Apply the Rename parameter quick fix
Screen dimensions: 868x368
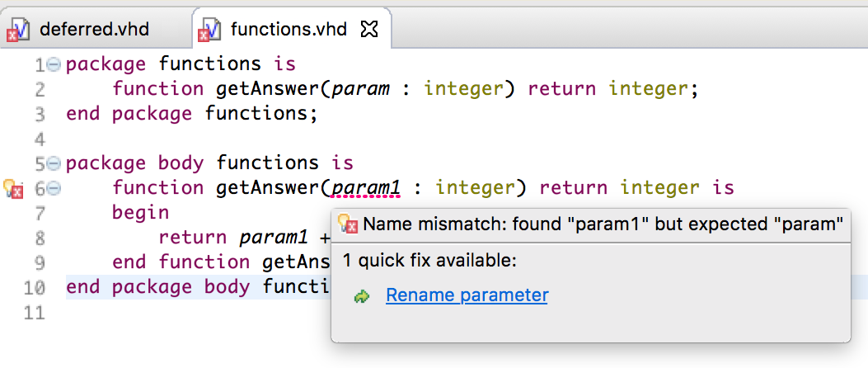coord(467,295)
